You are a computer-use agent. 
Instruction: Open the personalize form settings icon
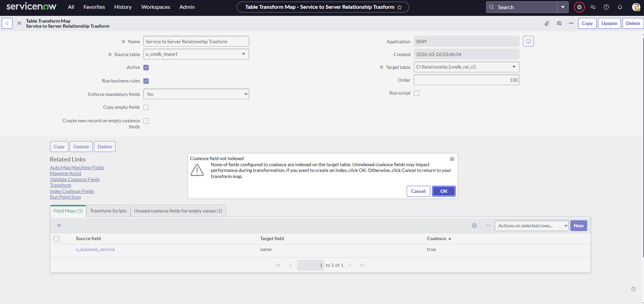pos(559,23)
